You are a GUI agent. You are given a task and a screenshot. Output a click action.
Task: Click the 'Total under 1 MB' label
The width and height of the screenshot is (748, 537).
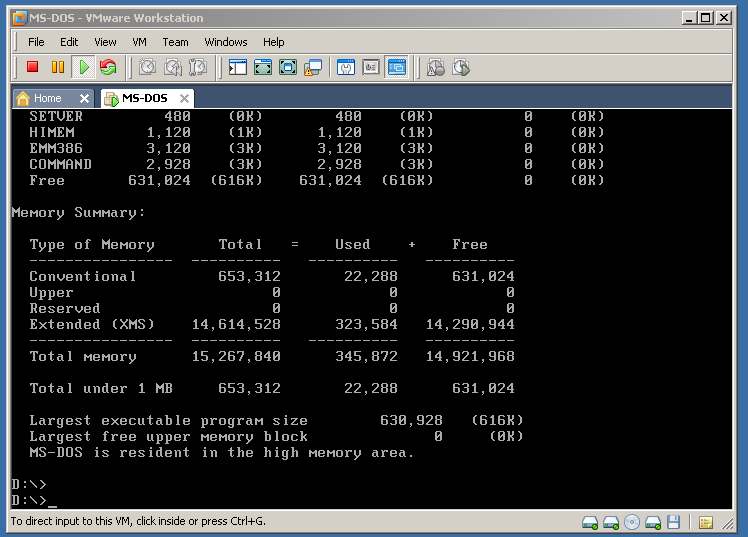tap(101, 388)
